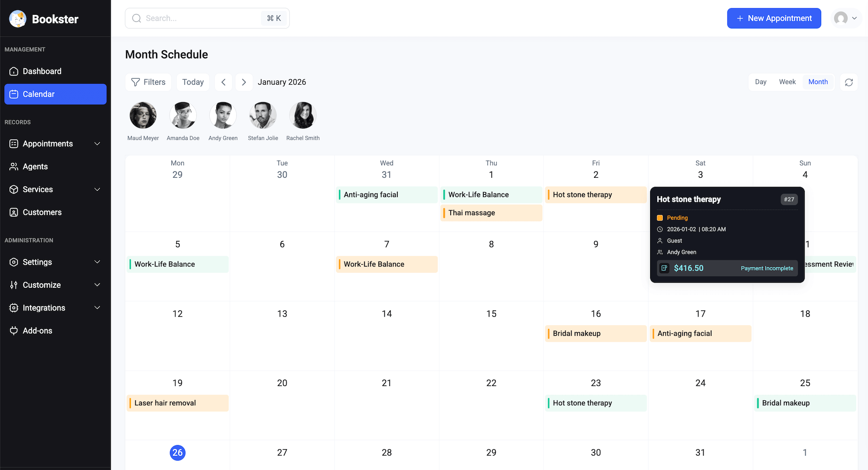868x470 pixels.
Task: Click the Bookster logo
Action: click(44, 19)
